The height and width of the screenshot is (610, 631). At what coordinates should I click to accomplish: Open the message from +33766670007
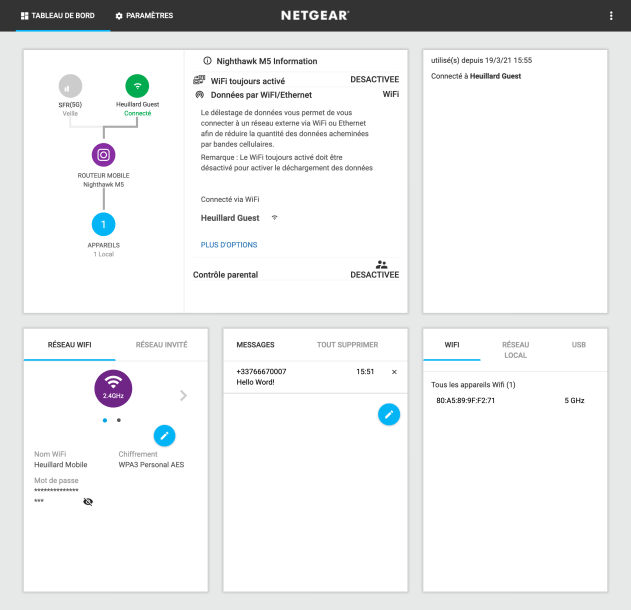coord(316,377)
